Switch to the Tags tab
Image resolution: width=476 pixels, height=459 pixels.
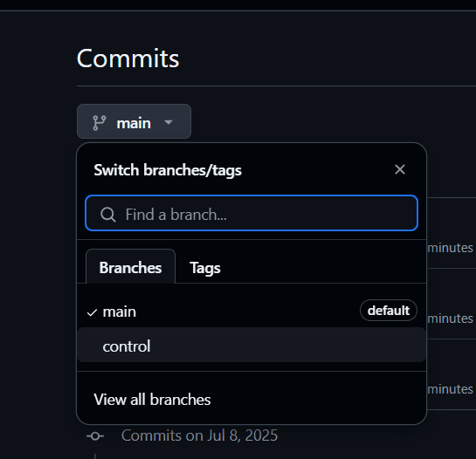click(205, 268)
